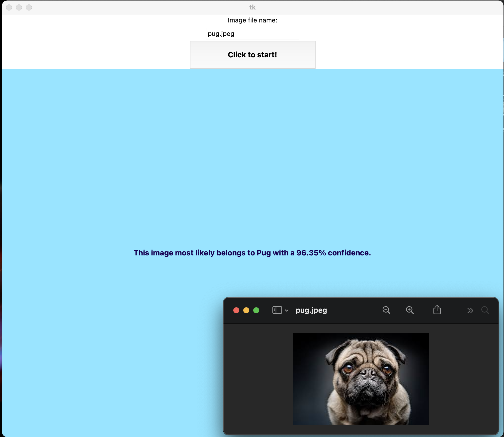This screenshot has height=437, width=504.
Task: Make the Preview window full screen
Action: tap(256, 310)
